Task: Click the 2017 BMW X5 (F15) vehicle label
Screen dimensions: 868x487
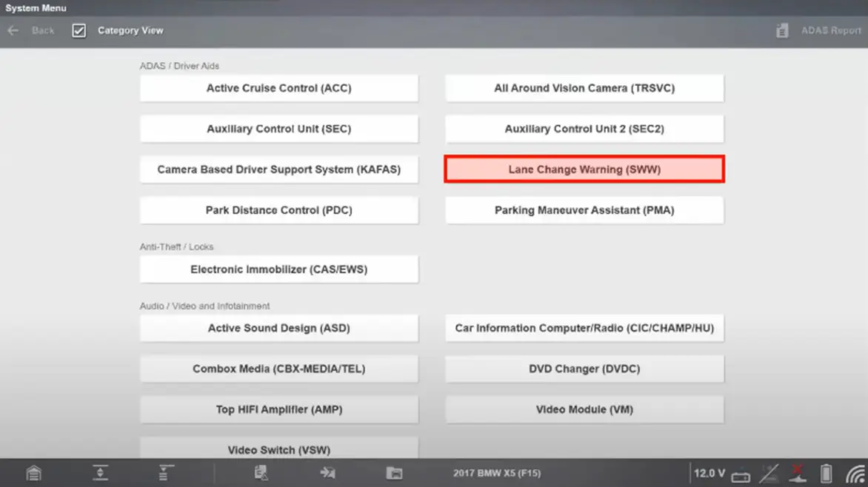Action: [x=497, y=473]
